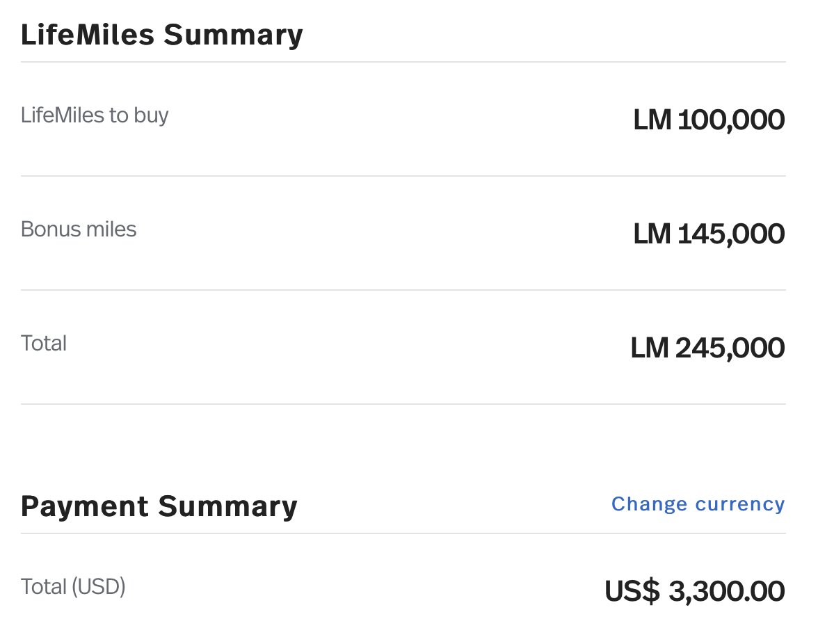This screenshot has width=818, height=644.
Task: Select the LM 100,000 amount
Action: point(709,120)
